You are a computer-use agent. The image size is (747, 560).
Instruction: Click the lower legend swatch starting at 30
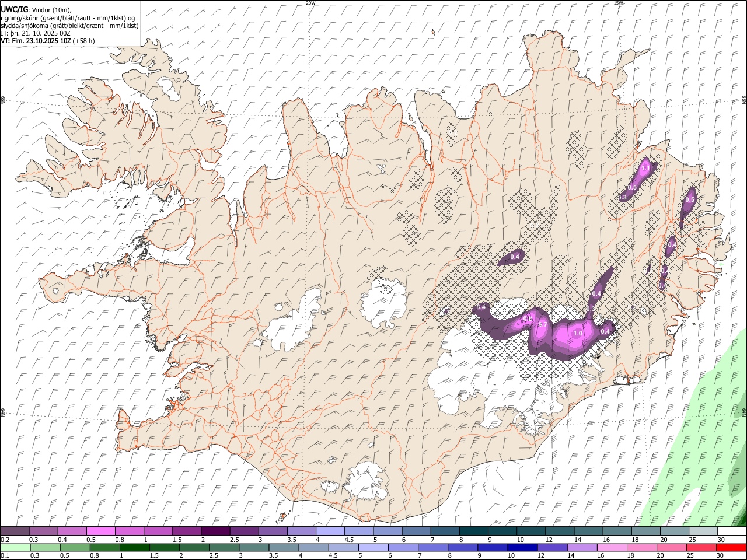pos(732,547)
